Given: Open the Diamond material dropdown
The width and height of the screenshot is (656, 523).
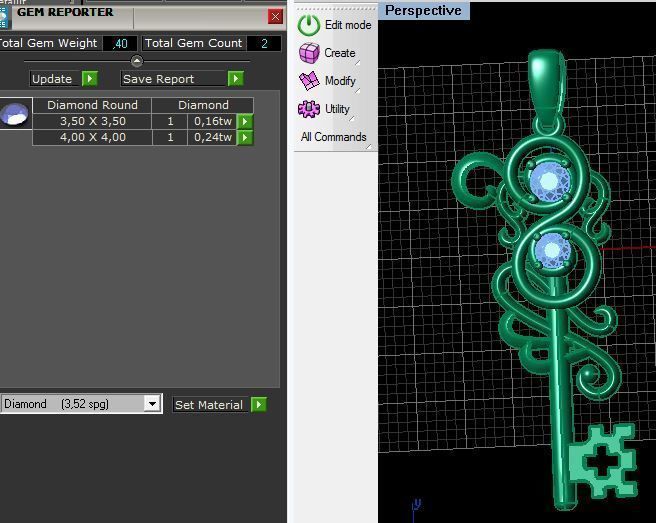Looking at the screenshot, I should tap(152, 404).
